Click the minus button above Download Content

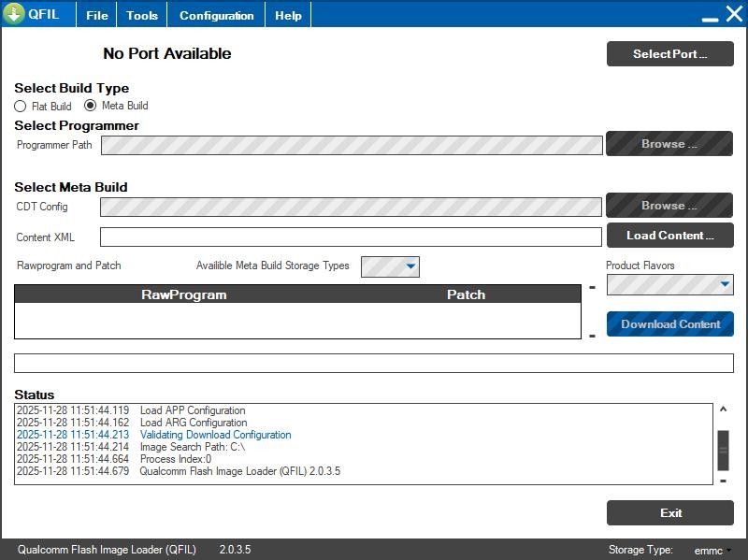coord(593,287)
